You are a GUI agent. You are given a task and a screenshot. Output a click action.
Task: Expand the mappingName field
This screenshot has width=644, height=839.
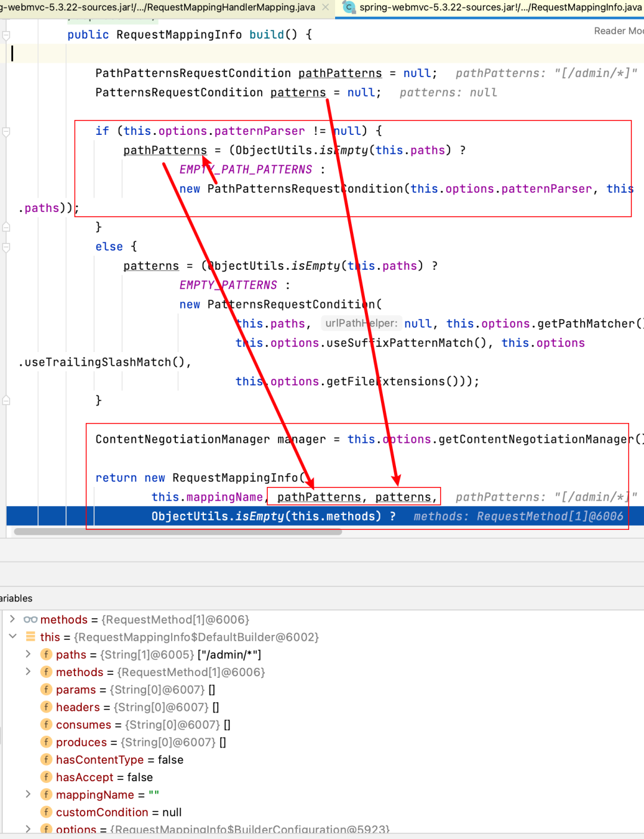point(28,794)
